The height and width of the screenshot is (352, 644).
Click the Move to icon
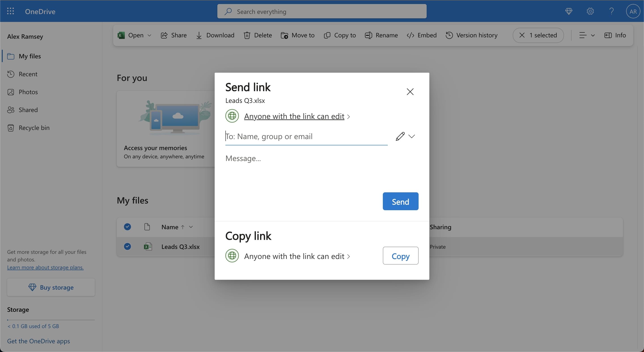pyautogui.click(x=284, y=35)
